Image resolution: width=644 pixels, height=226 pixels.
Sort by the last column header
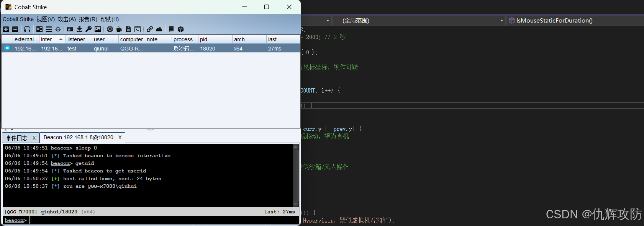283,39
